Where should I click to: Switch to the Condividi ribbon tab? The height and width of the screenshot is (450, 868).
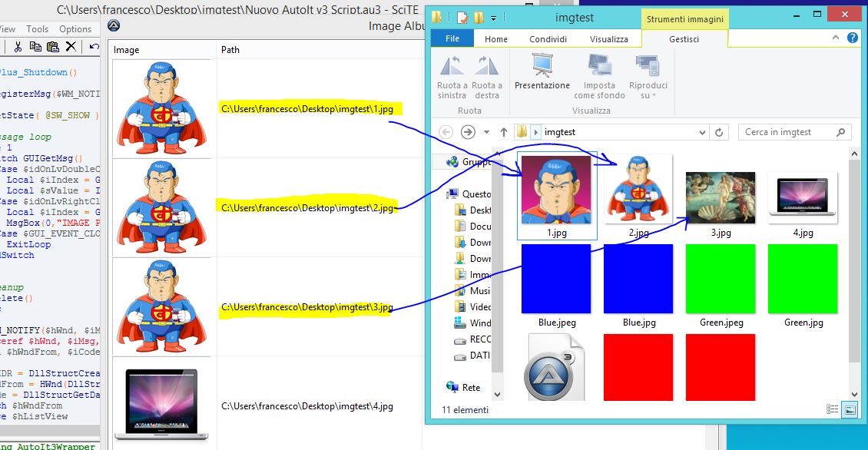click(x=548, y=39)
